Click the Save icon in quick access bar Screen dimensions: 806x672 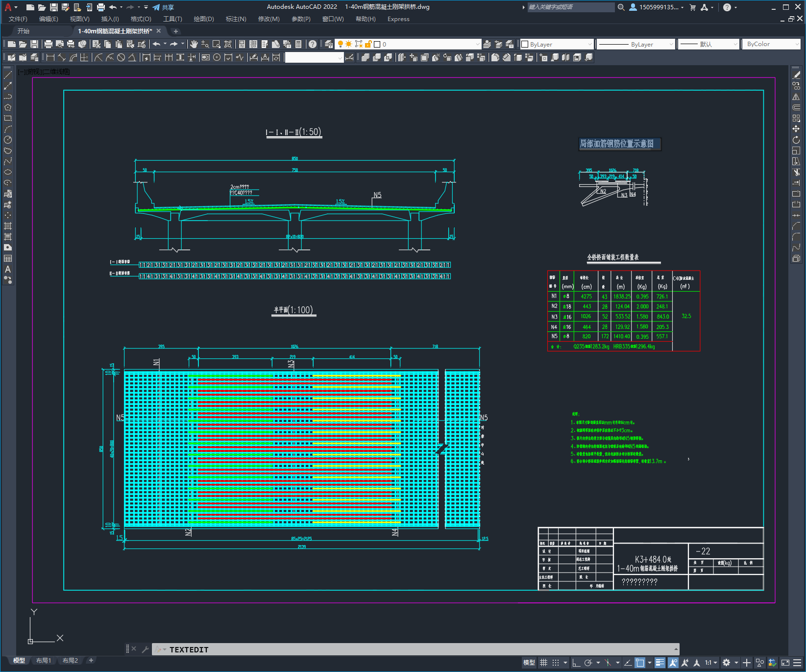(54, 7)
